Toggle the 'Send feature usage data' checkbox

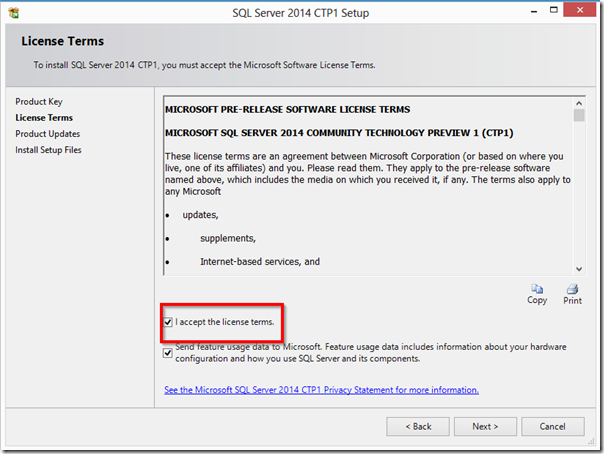pyautogui.click(x=168, y=353)
